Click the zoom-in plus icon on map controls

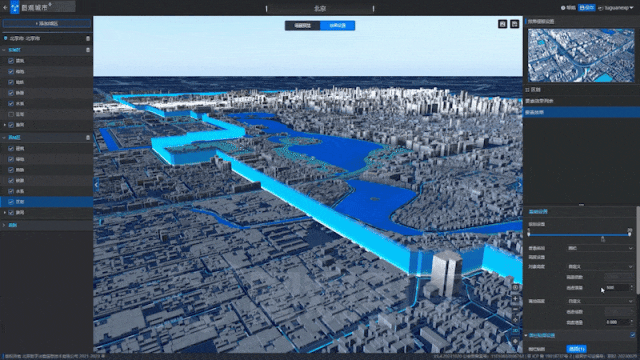(x=516, y=299)
